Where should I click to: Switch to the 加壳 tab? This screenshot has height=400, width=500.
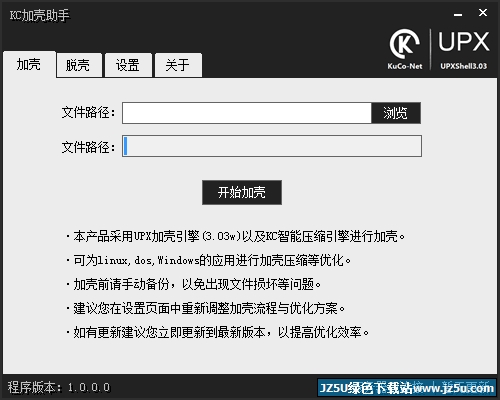29,64
